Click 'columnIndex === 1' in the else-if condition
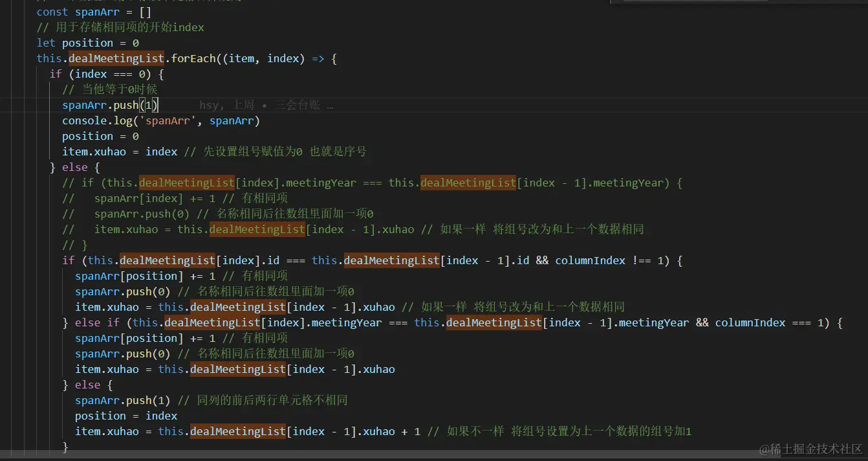Screen dimensions: 868x461 tap(769, 322)
